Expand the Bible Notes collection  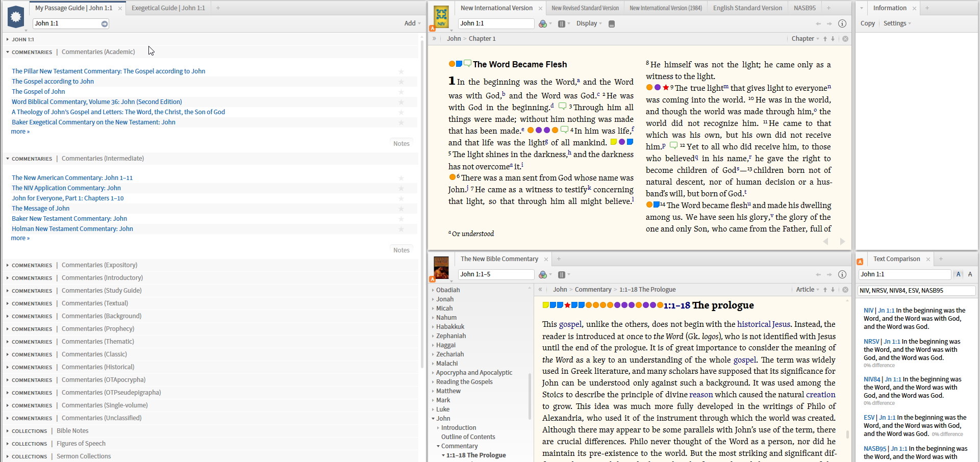[x=8, y=431]
